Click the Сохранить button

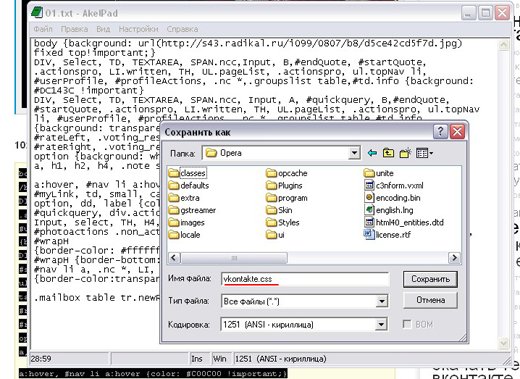(x=430, y=279)
